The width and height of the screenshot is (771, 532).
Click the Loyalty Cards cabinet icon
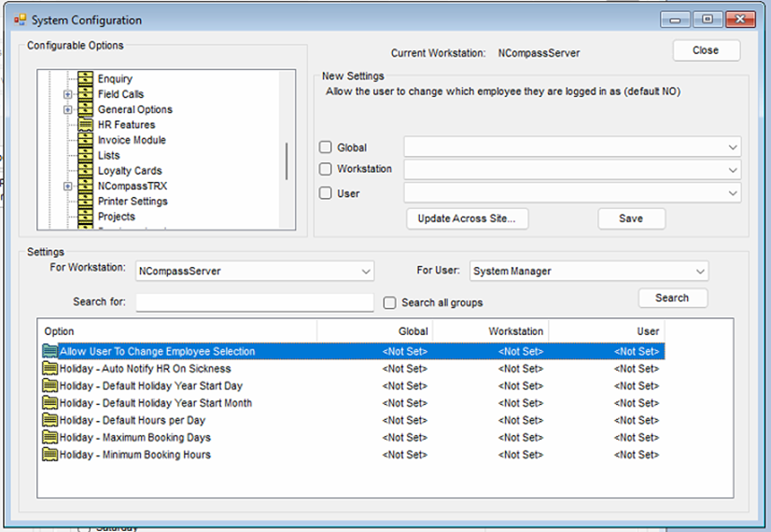point(86,171)
